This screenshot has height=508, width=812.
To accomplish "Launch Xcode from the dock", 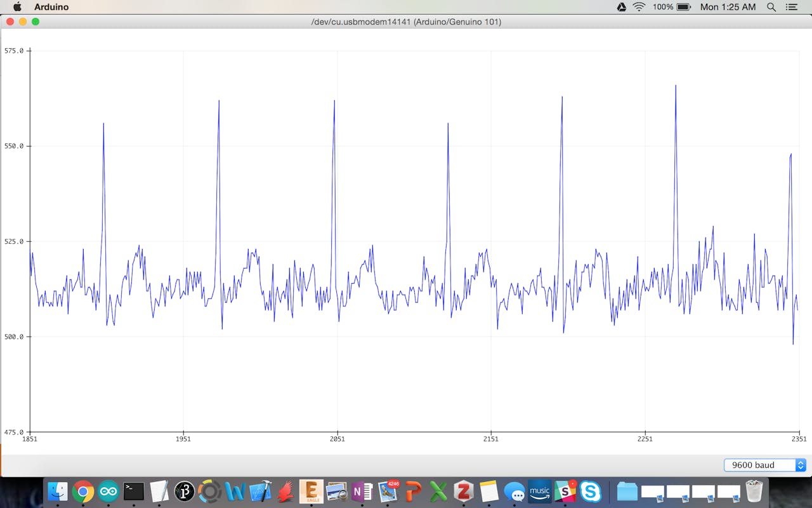I will point(260,491).
